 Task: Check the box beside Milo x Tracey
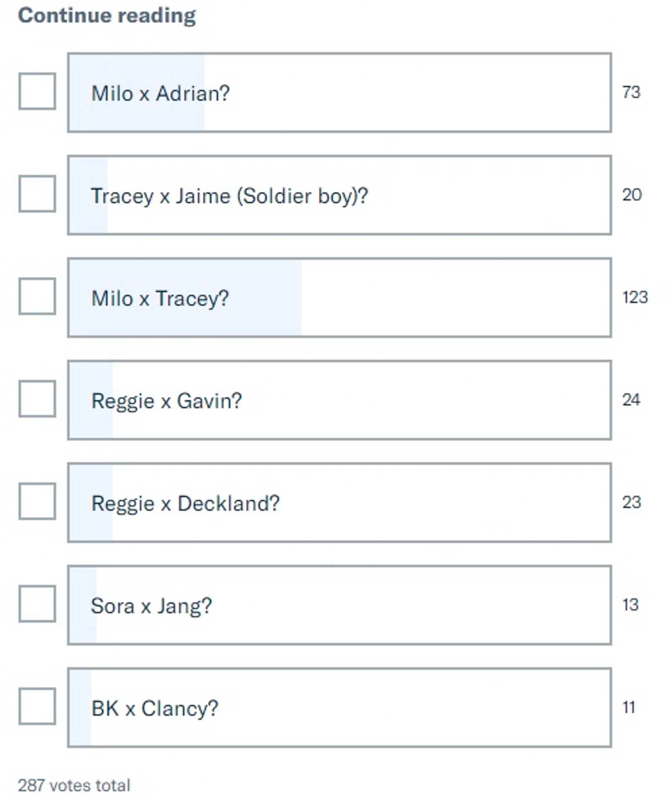(37, 296)
